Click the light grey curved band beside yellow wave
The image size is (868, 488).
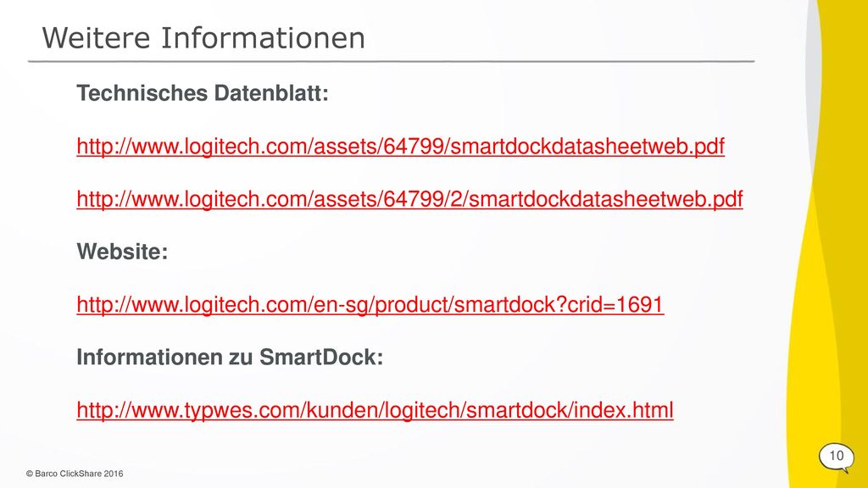pyautogui.click(x=813, y=83)
